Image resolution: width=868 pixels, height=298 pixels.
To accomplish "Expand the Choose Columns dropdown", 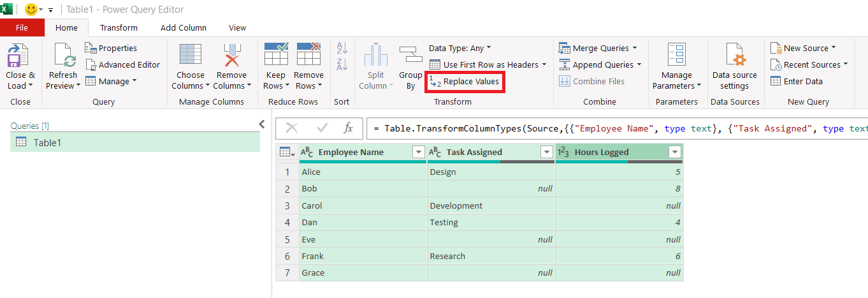I will point(208,86).
